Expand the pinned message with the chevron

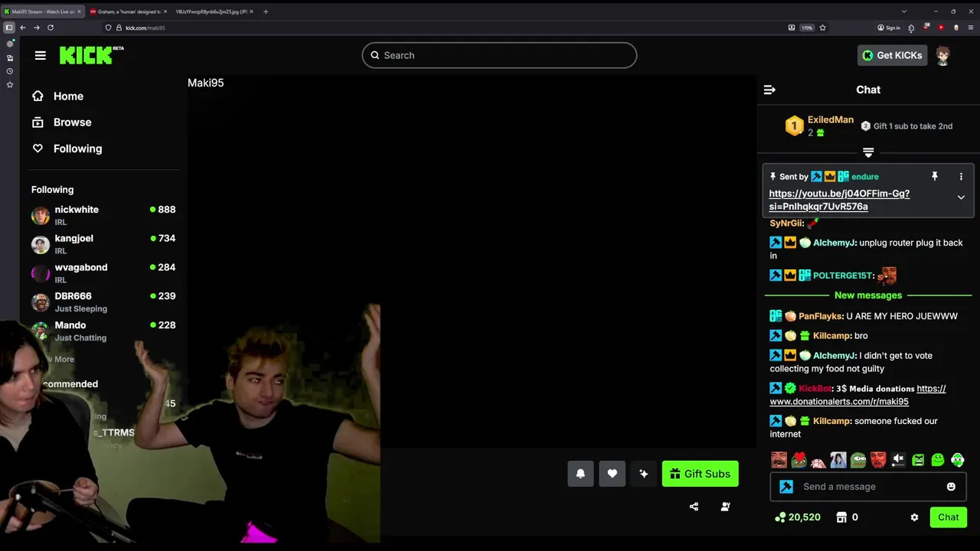coord(961,197)
